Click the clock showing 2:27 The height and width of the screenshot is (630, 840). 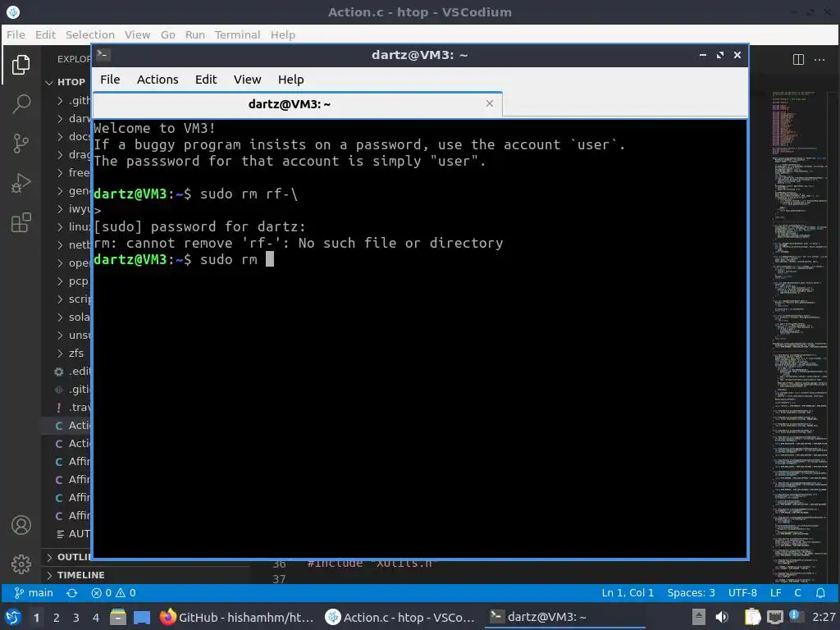click(824, 617)
